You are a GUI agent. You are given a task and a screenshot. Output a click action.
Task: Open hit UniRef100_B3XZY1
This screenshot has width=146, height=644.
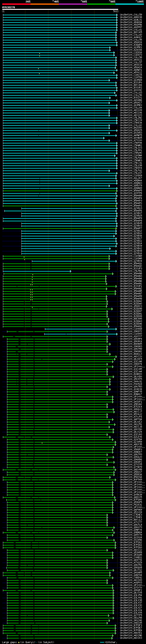coord(131,98)
